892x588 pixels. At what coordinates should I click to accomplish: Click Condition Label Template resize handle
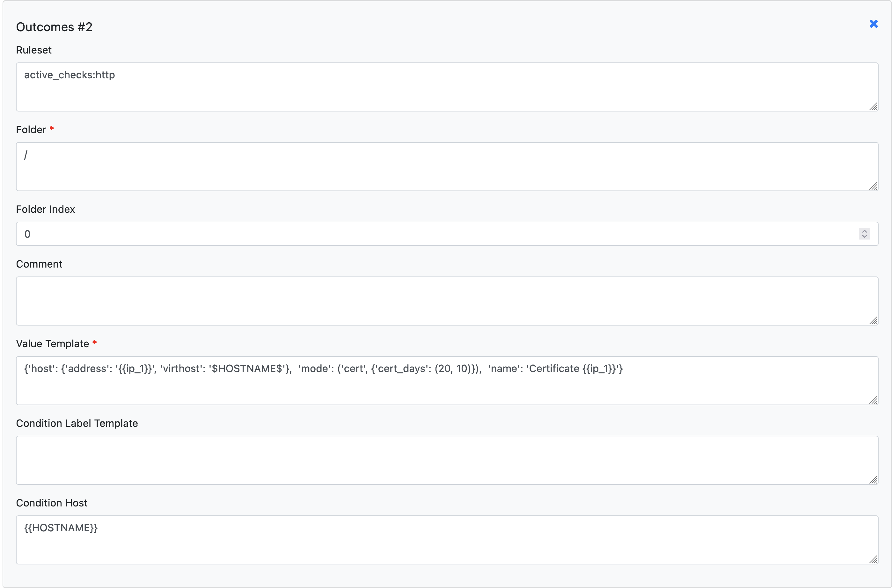[873, 480]
